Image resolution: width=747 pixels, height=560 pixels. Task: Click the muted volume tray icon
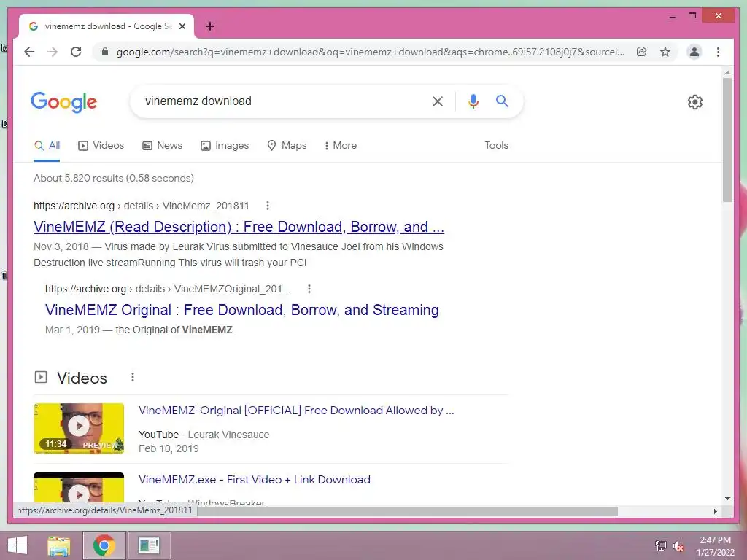678,545
